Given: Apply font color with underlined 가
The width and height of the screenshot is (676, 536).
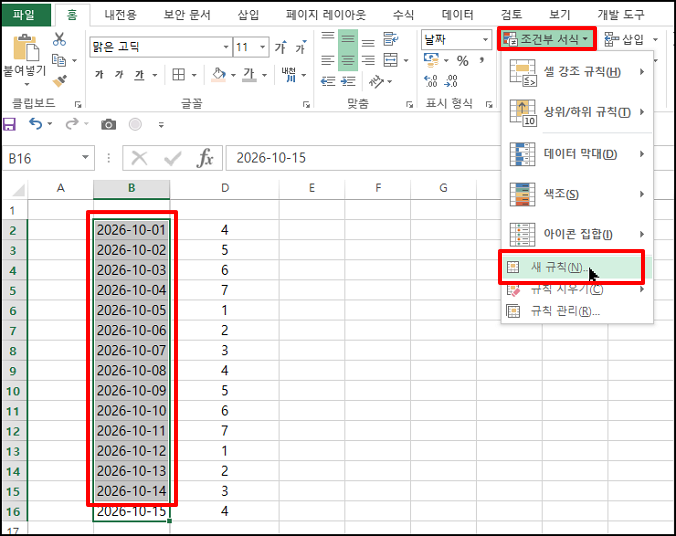Looking at the screenshot, I should [x=249, y=75].
